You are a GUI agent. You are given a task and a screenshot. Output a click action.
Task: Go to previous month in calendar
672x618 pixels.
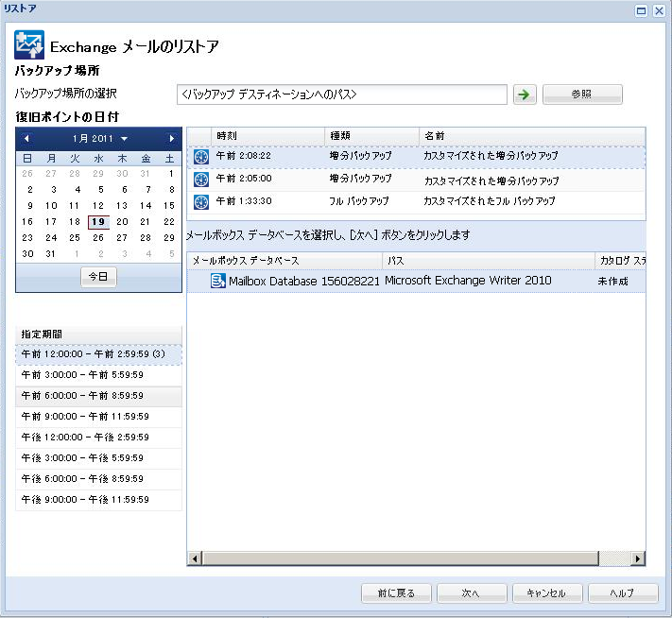(26, 139)
